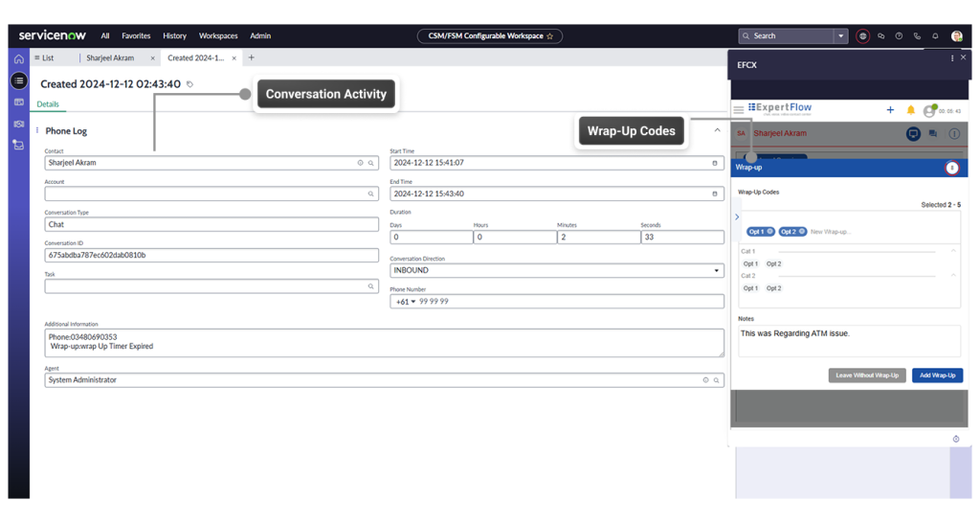
Task: Select Opt 1 under Cat 2
Action: click(750, 288)
